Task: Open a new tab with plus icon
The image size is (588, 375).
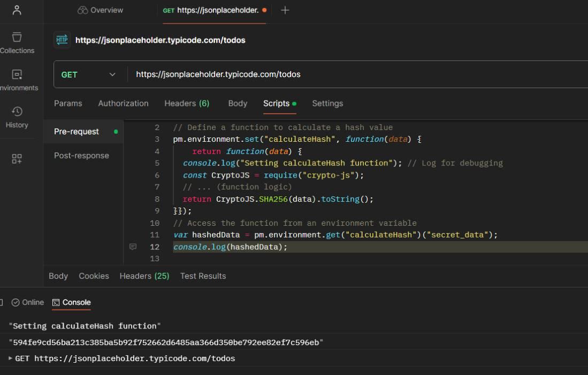Action: [x=285, y=10]
